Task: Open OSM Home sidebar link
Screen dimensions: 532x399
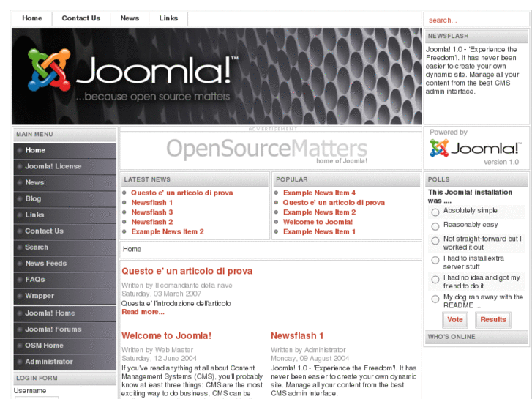Action: 65,346
